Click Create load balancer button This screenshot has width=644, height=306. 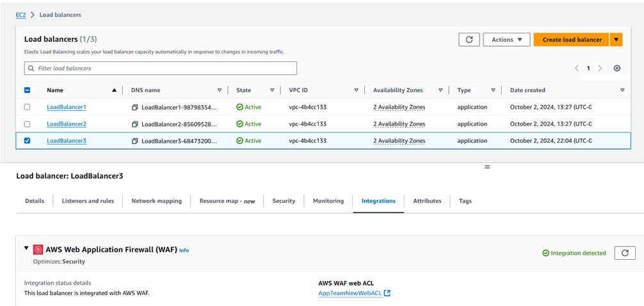572,40
